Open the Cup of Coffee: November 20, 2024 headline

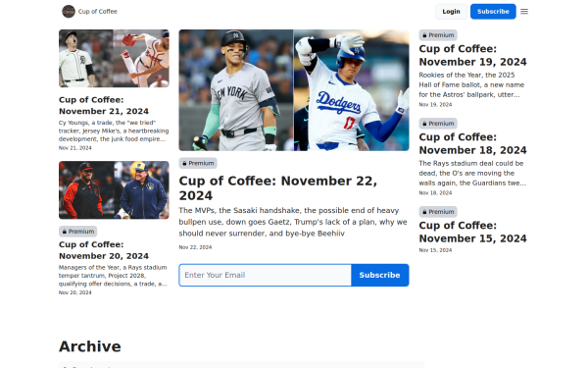[x=104, y=250]
